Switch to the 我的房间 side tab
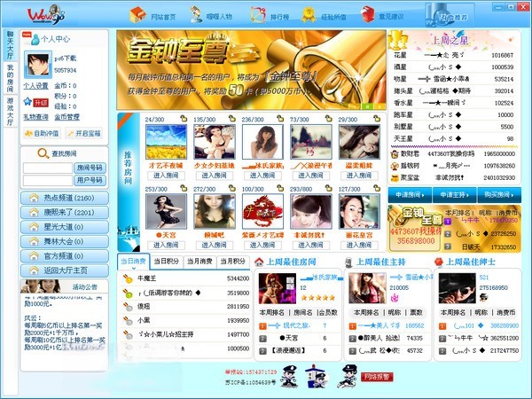Viewport: 532px width, 399px height. click(10, 78)
